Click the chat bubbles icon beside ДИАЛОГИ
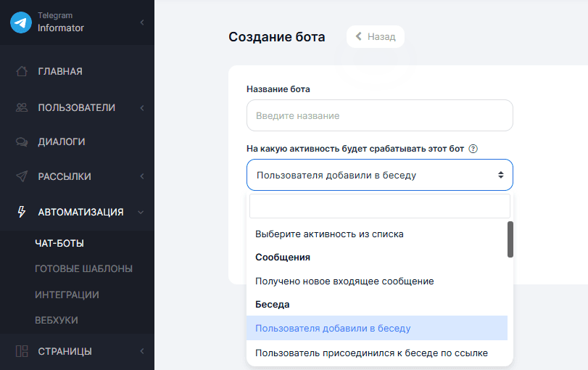Screen dimensions: 588x370 click(22, 142)
